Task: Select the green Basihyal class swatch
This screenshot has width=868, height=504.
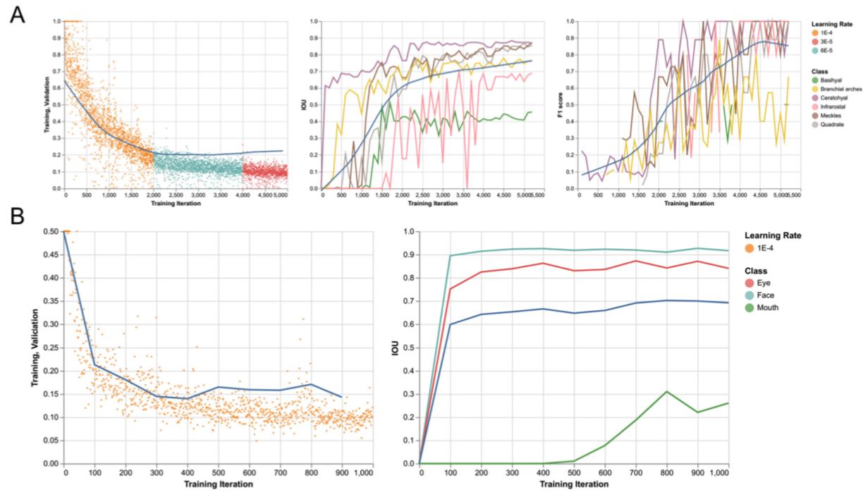Action: tap(814, 80)
